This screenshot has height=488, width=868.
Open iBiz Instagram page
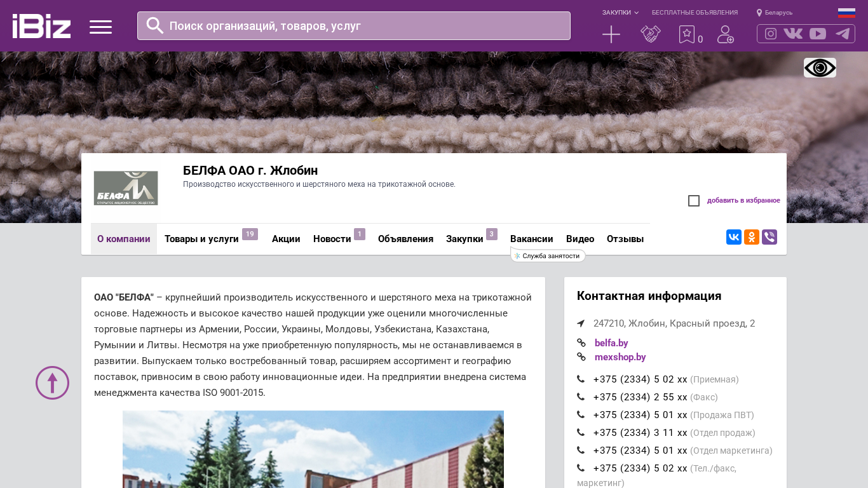point(771,34)
